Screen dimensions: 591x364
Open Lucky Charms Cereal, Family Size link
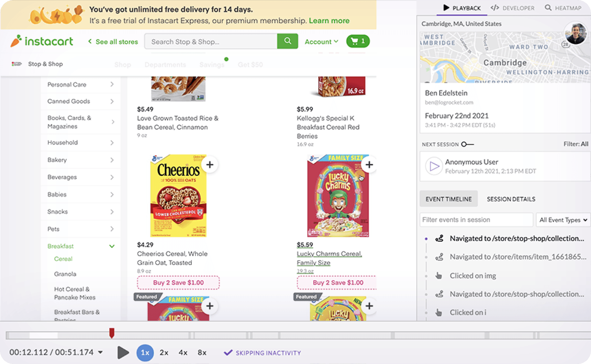coord(329,258)
